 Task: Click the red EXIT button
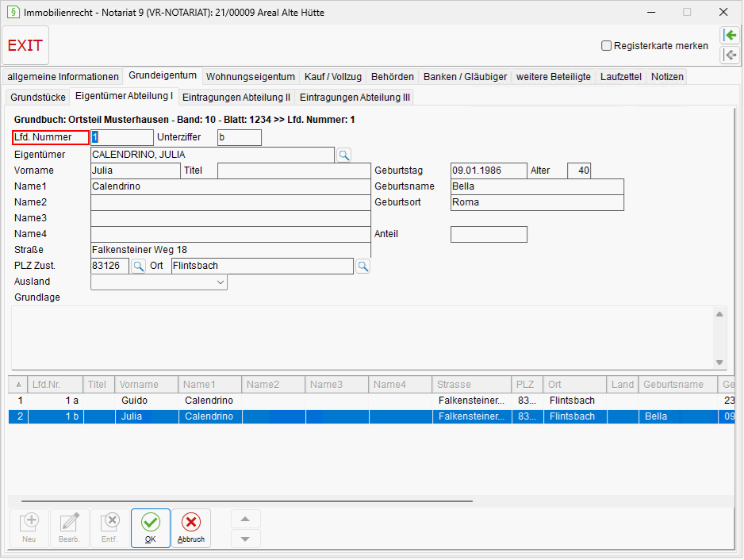(25, 45)
